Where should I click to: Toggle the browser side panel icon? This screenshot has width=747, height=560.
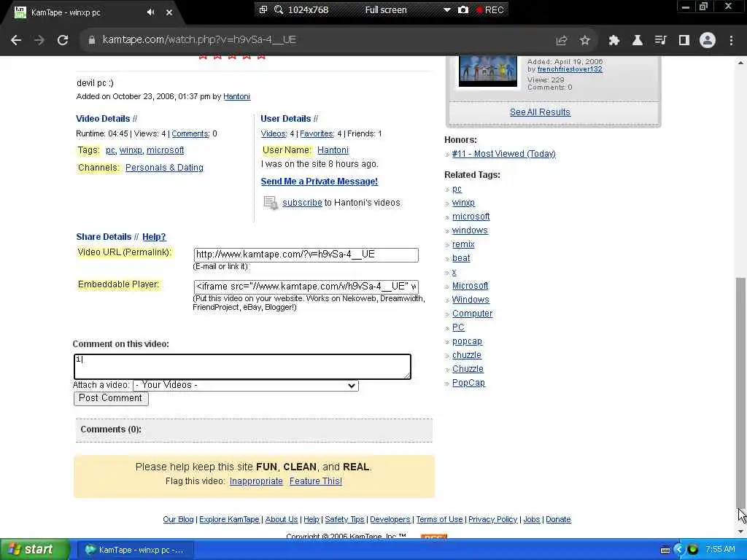(x=684, y=41)
